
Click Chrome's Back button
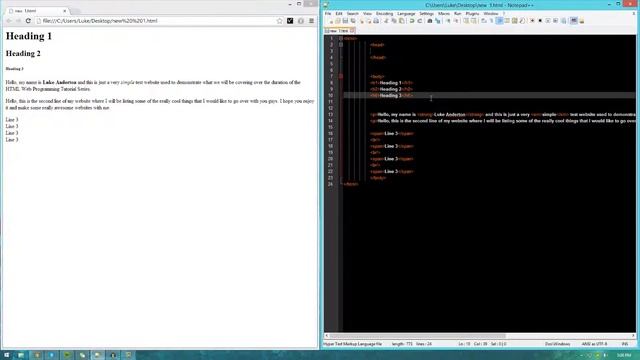coord(9,21)
